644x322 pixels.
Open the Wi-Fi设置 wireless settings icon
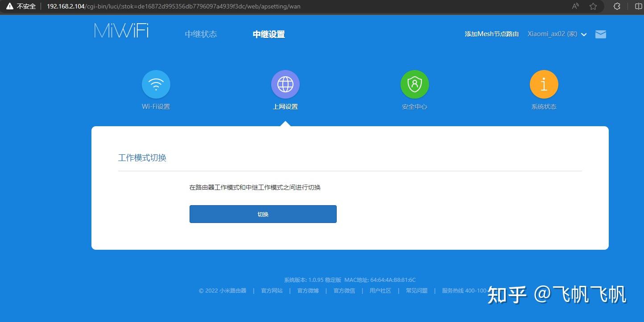tap(156, 84)
